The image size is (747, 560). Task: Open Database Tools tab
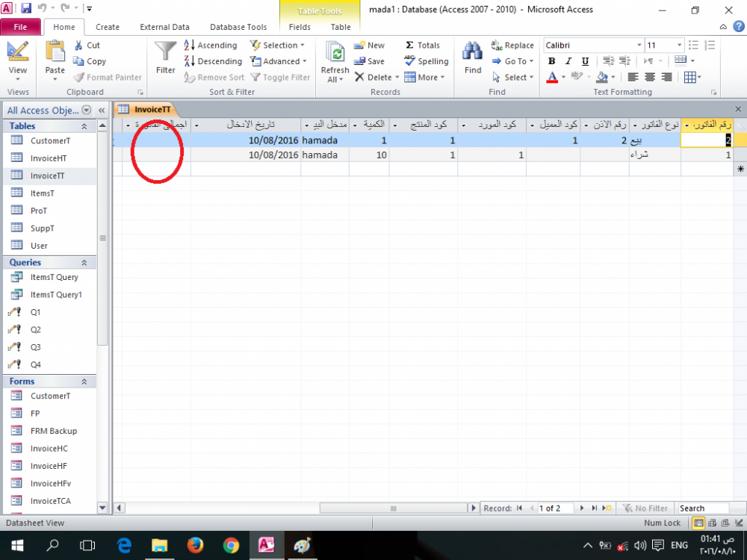click(x=238, y=27)
